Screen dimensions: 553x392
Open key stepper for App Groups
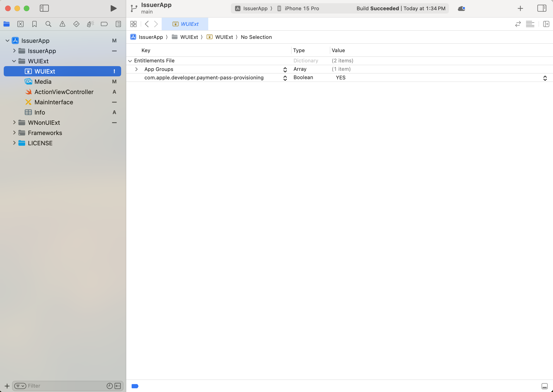285,70
